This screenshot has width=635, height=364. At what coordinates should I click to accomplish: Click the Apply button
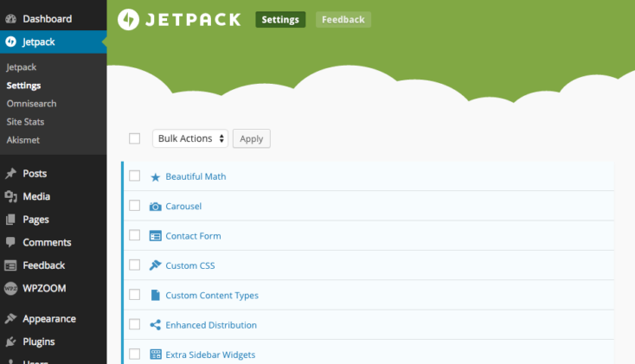[x=252, y=138]
